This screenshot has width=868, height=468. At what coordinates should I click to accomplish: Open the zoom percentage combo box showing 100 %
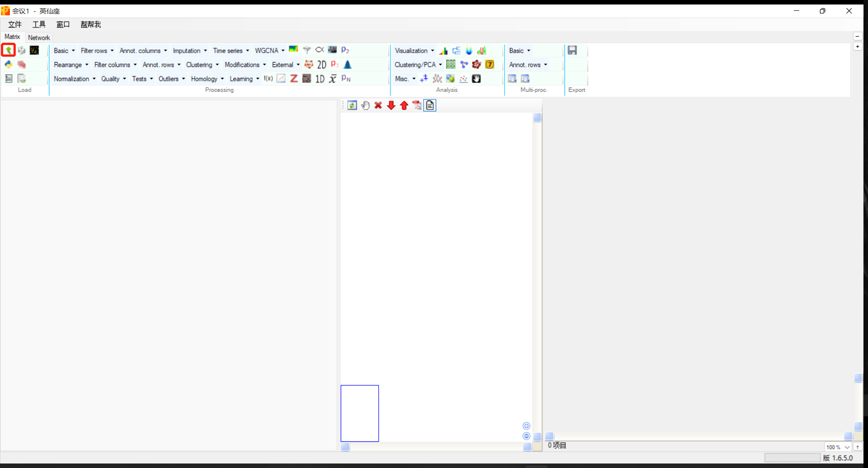coord(838,447)
